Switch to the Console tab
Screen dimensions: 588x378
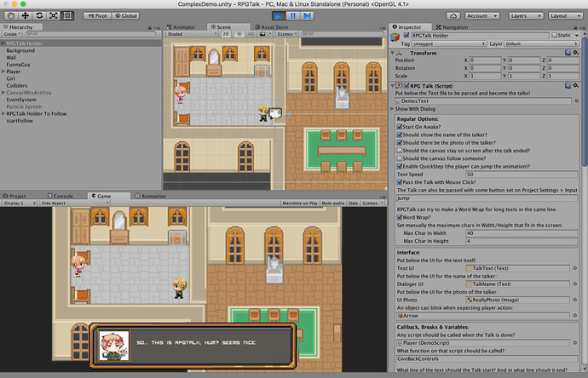coord(61,196)
